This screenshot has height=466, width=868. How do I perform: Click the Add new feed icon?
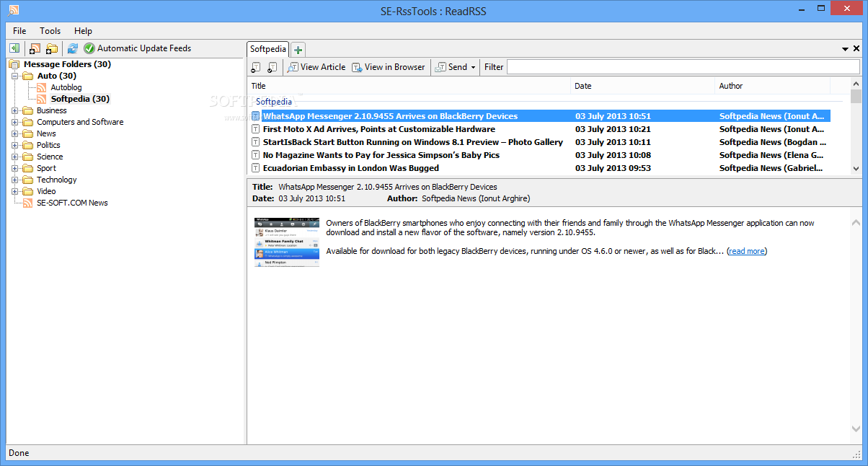tap(35, 48)
